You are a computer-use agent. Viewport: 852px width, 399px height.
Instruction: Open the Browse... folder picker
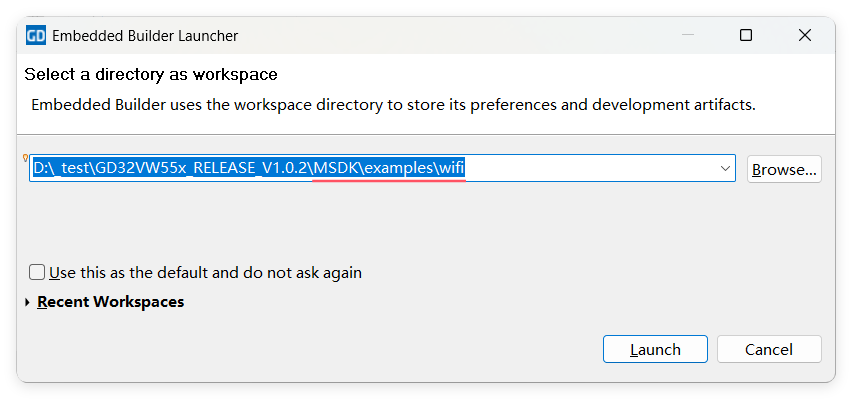784,169
